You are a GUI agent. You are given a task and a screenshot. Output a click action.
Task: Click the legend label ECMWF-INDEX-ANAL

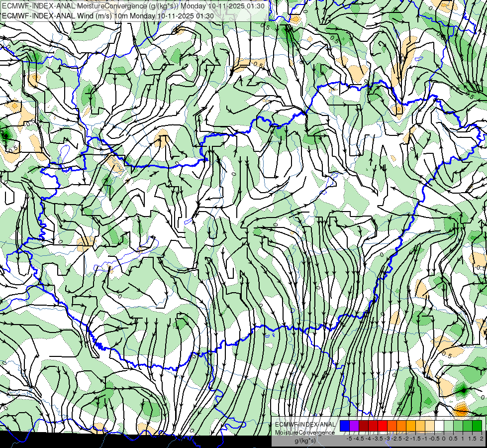click(305, 425)
